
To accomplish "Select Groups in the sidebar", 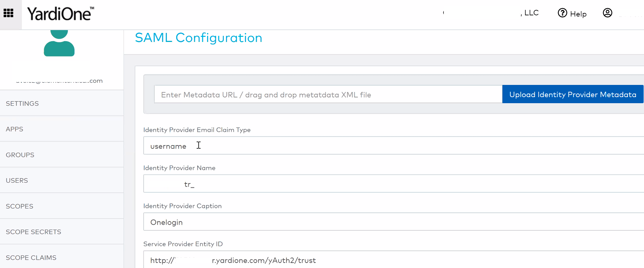I will click(x=20, y=155).
